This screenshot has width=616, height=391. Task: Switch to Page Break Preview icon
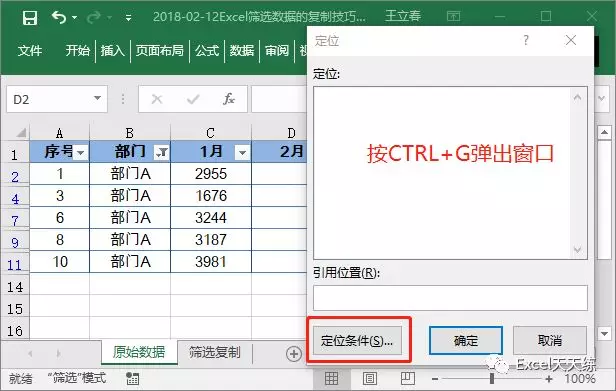click(x=407, y=378)
